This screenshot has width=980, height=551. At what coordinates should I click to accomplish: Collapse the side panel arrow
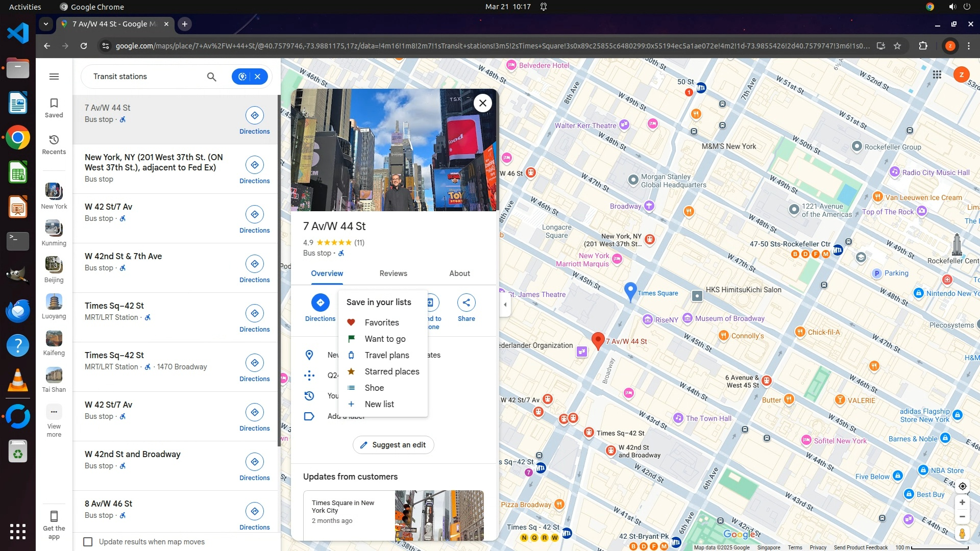point(505,305)
